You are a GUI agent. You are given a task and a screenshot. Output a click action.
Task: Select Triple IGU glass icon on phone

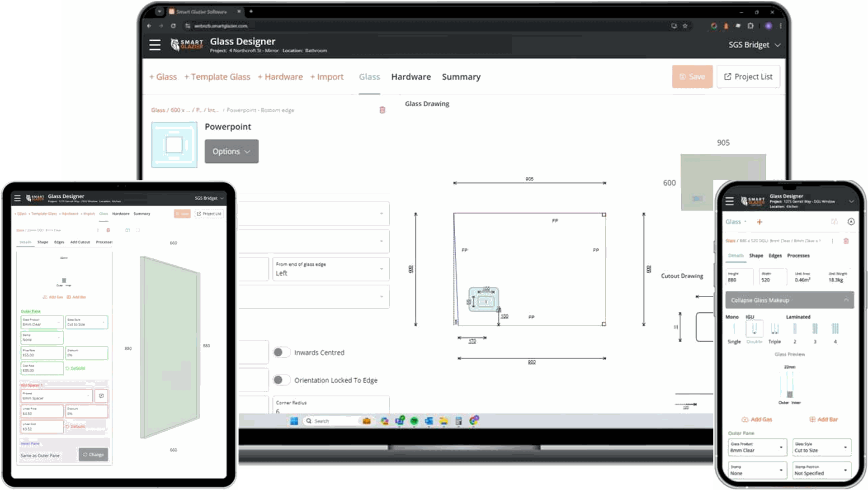click(774, 329)
